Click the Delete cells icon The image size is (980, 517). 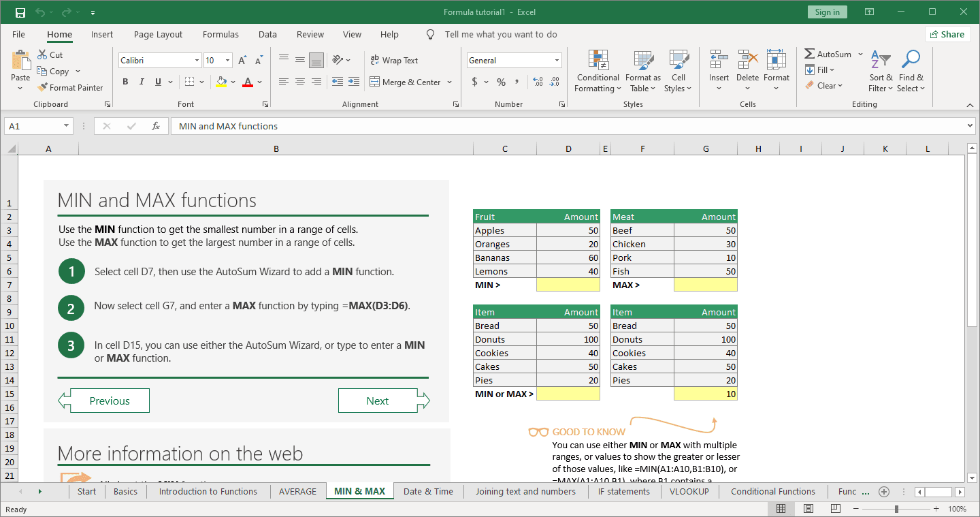click(747, 61)
